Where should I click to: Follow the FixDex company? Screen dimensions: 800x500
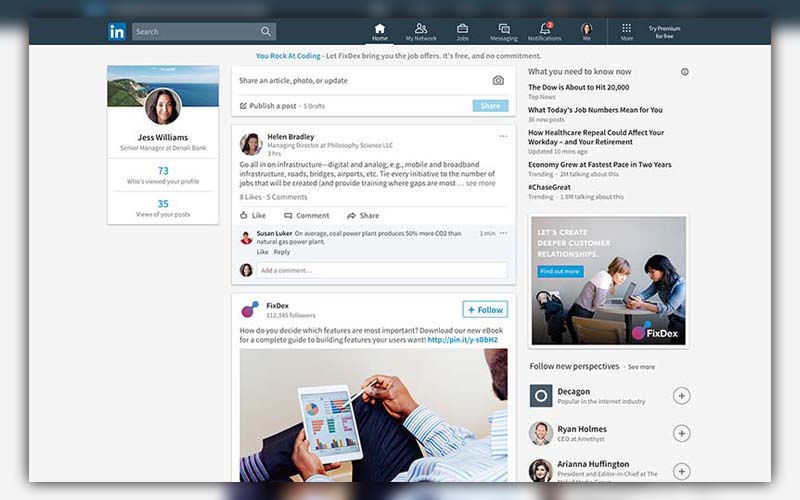[x=485, y=310]
